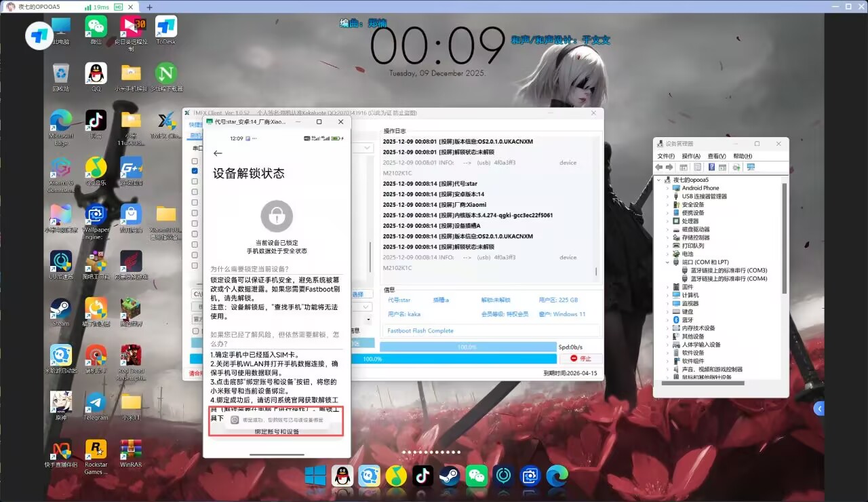The image size is (868, 502).
Task: Click the back arrow inside the mirrored phone screen
Action: 217,153
